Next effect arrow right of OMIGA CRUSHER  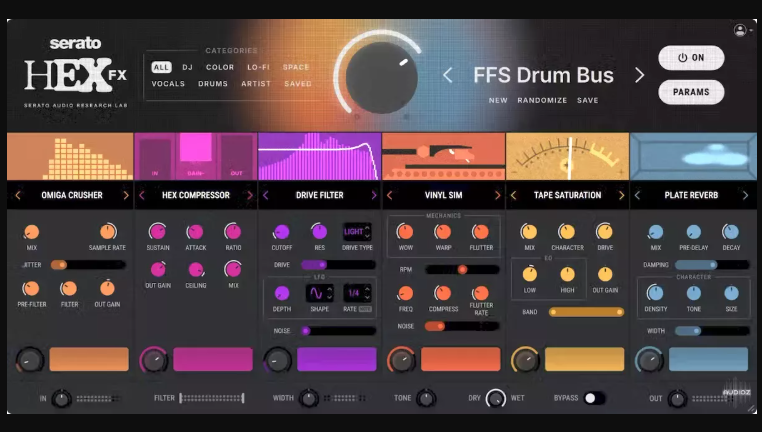point(126,195)
